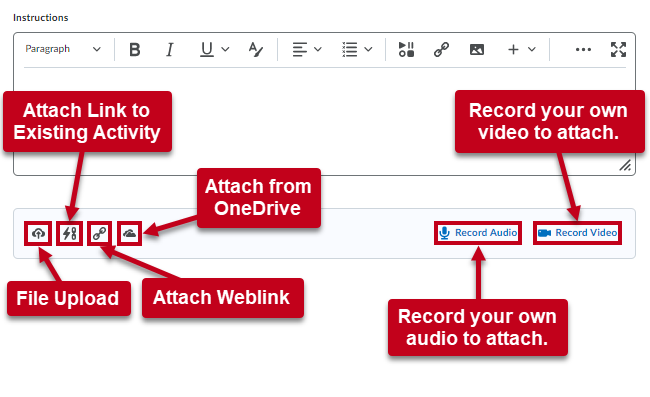Toggle fullscreen editor mode
The height and width of the screenshot is (397, 650).
pyautogui.click(x=618, y=50)
